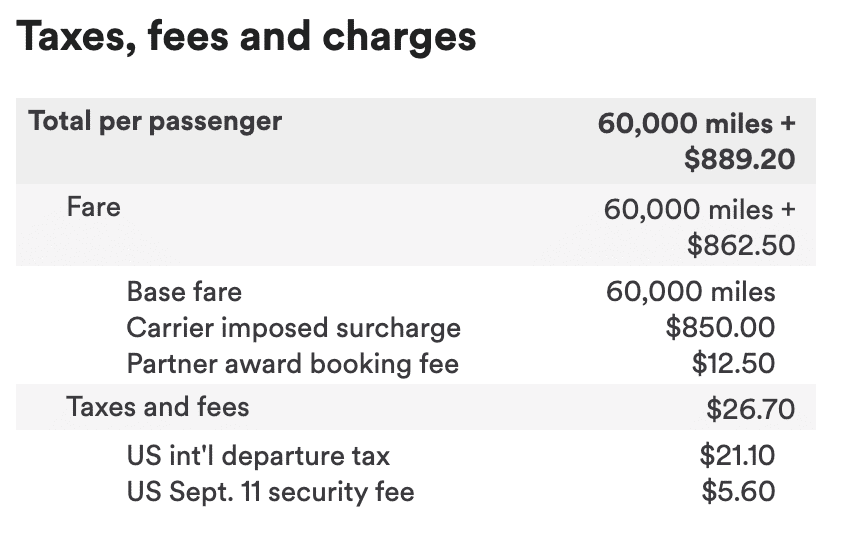
Task: Click the $12.50 booking fee amount
Action: 733,362
